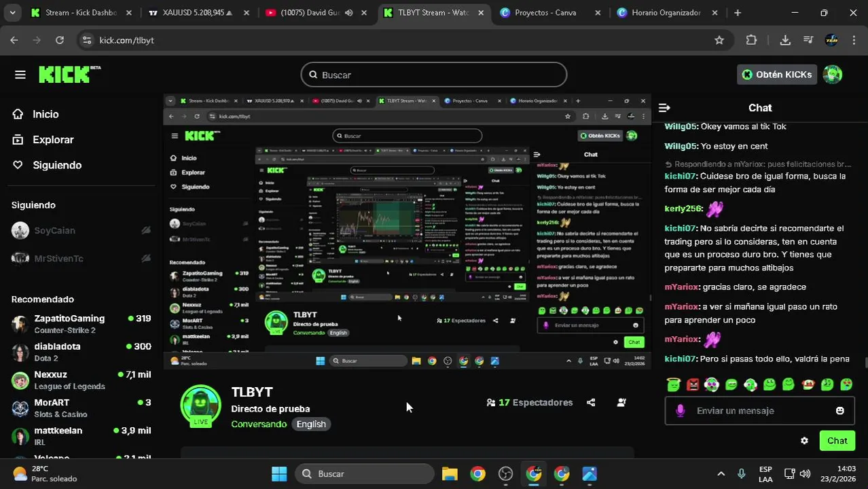Click the follow user icon beside share
Image resolution: width=868 pixels, height=489 pixels.
621,403
